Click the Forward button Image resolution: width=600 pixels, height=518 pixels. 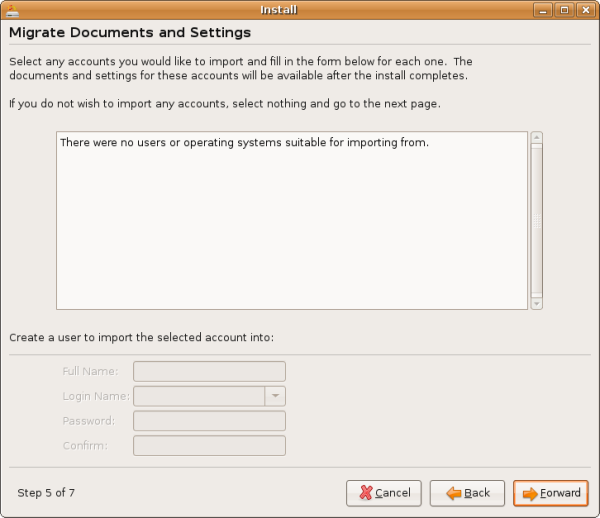pos(551,493)
